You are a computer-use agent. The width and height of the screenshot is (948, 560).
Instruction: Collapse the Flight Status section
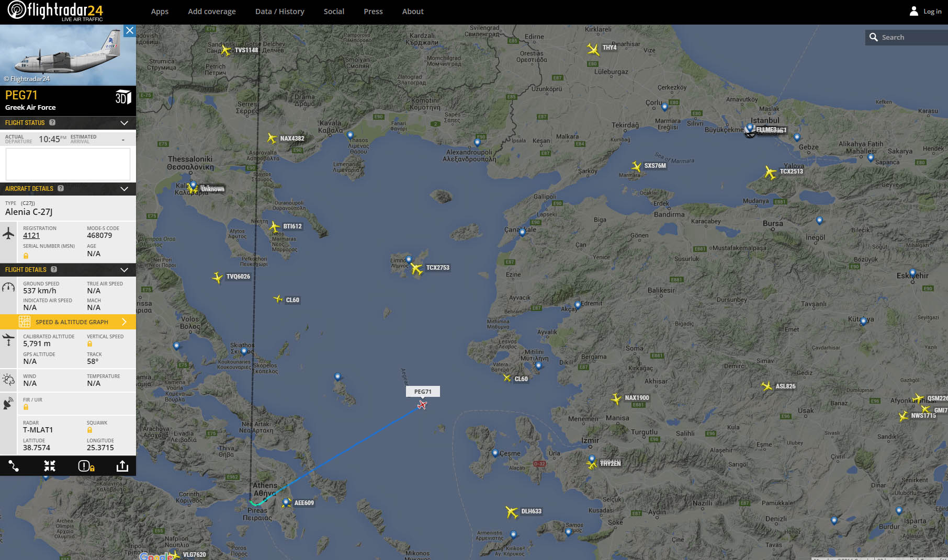124,123
